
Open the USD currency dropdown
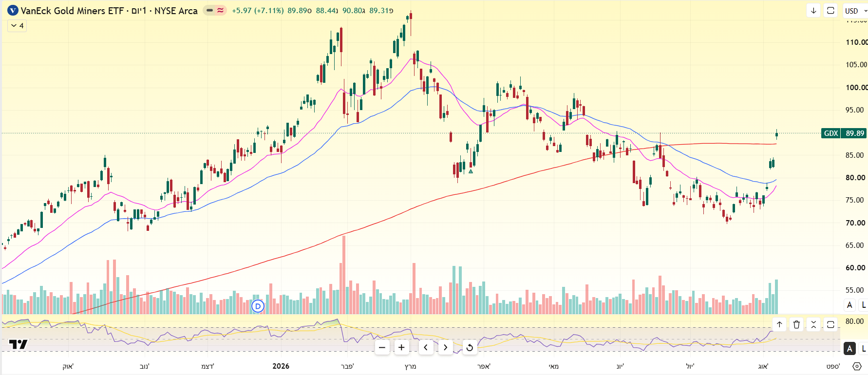[x=855, y=11]
